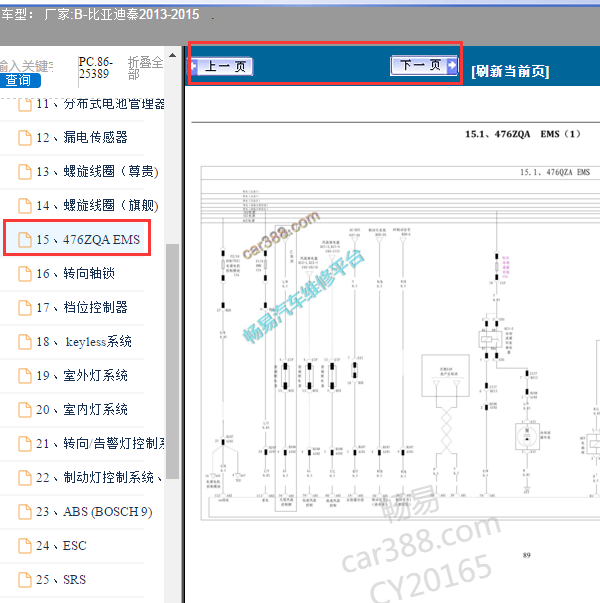This screenshot has width=600, height=603.
Task: Click document icon beside 17、档位控制器
Action: tap(25, 308)
